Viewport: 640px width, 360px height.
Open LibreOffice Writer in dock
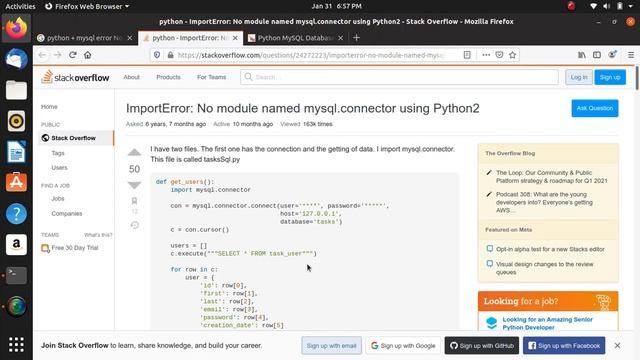16,152
